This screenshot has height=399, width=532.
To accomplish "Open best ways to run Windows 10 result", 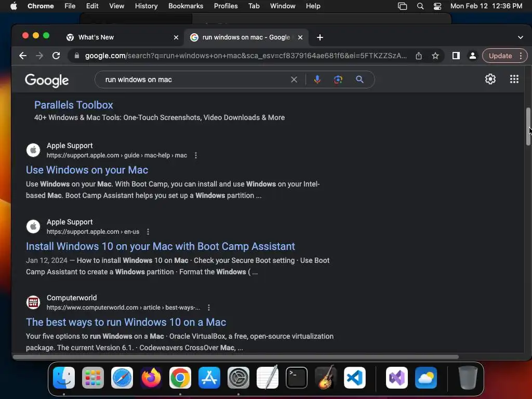I will [x=126, y=322].
